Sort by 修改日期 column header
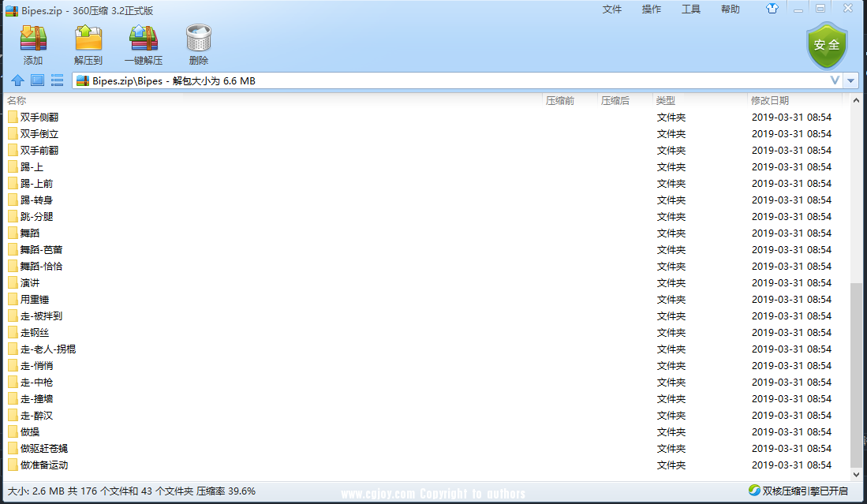867x504 pixels. coord(769,100)
